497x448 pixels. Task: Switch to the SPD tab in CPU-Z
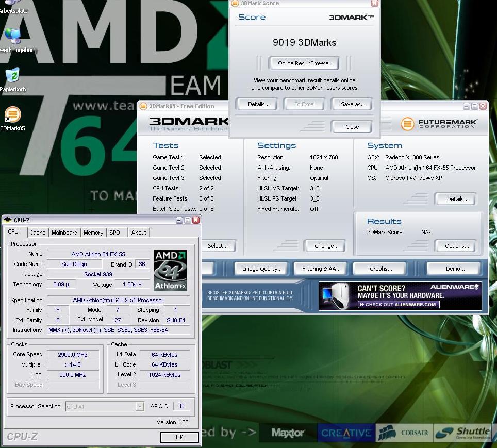(x=115, y=233)
